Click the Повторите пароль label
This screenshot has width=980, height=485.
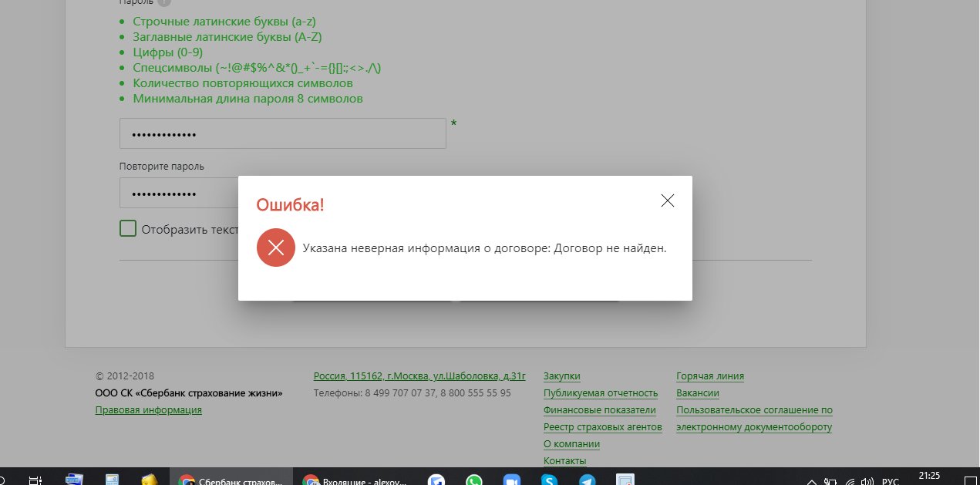coord(162,167)
